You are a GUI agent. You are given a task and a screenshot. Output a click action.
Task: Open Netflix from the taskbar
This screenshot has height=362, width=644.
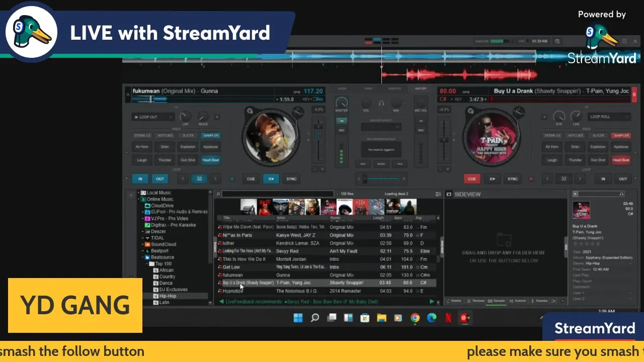pyautogui.click(x=448, y=318)
